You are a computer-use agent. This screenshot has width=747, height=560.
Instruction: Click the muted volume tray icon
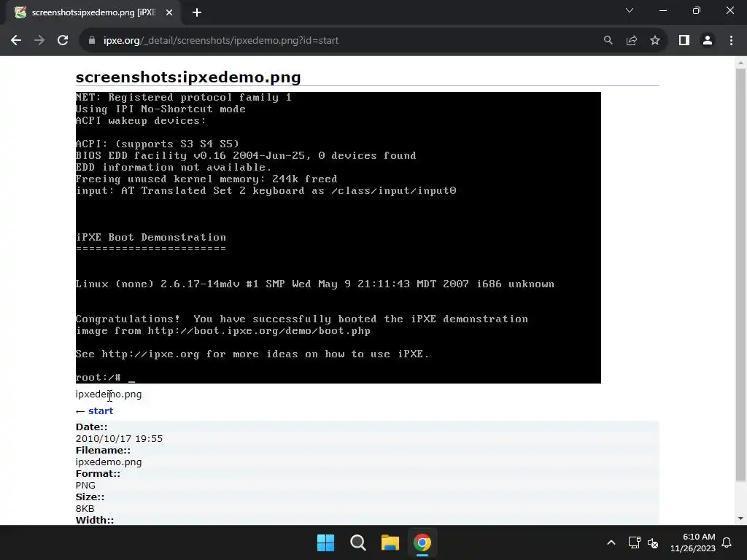tap(653, 542)
